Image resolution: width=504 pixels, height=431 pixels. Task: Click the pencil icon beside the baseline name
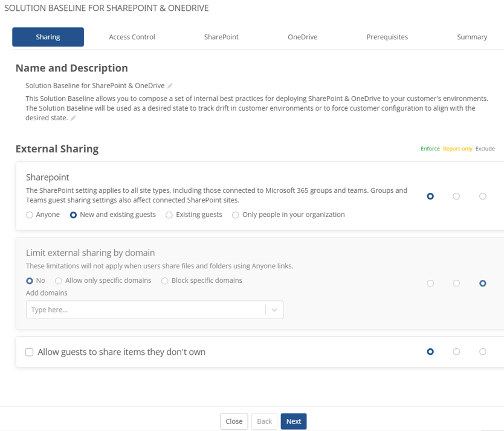[x=170, y=86]
